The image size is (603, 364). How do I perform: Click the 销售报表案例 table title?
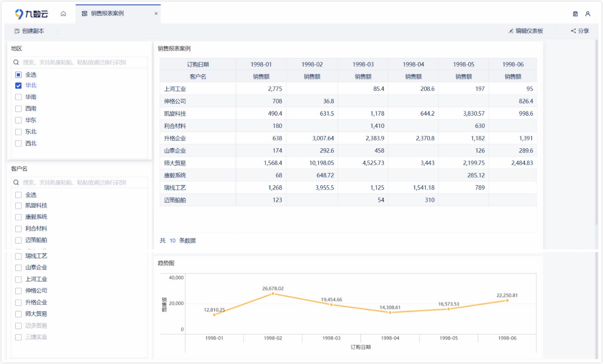(x=174, y=49)
